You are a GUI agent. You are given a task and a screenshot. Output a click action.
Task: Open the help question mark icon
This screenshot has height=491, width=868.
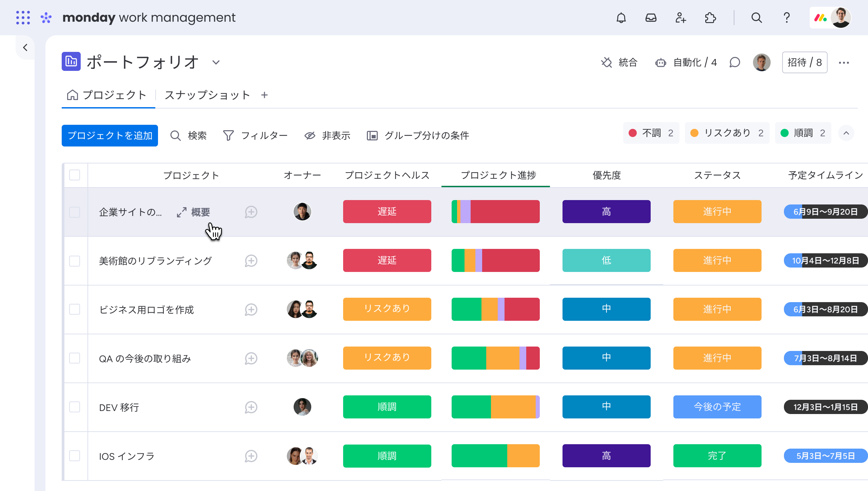click(787, 18)
